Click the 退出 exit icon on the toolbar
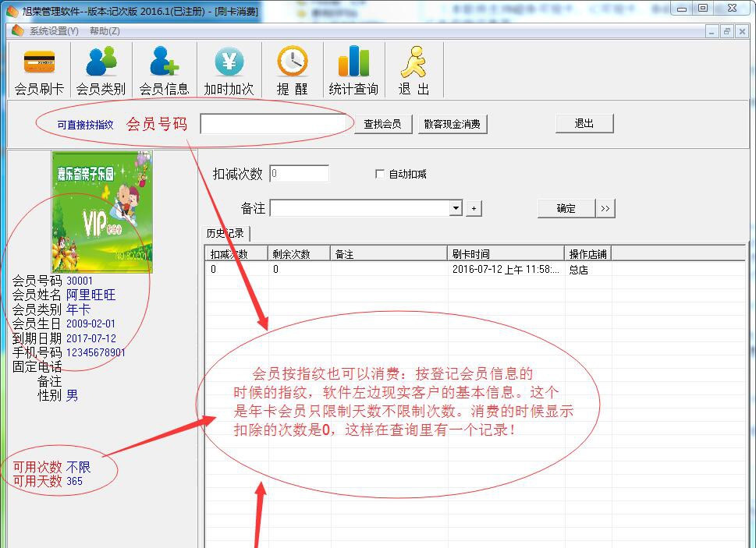 tap(414, 69)
